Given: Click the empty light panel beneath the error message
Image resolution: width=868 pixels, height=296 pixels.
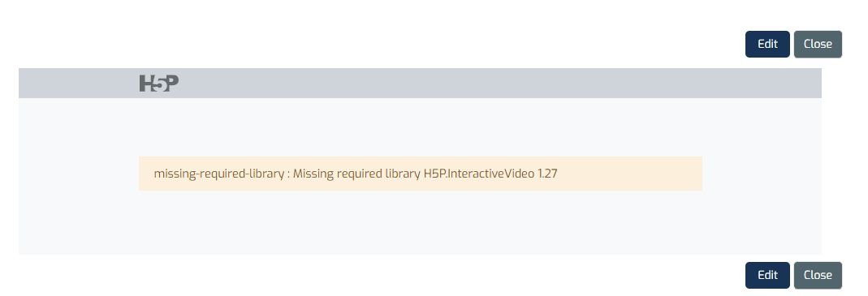Looking at the screenshot, I should pos(420,222).
